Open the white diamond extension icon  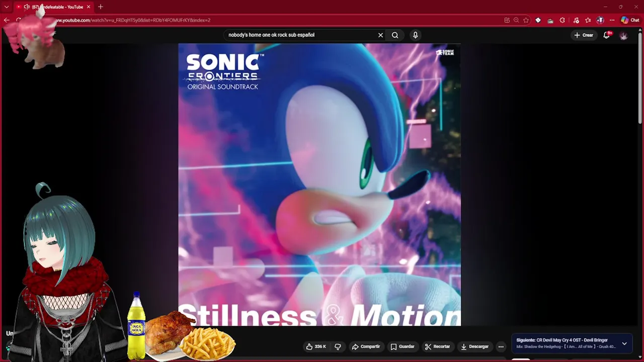coord(538,20)
